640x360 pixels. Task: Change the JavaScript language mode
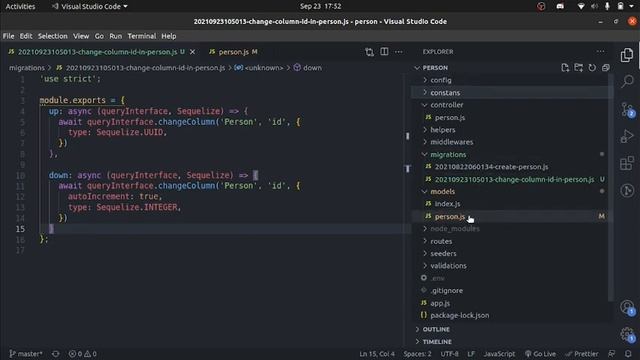[500, 354]
